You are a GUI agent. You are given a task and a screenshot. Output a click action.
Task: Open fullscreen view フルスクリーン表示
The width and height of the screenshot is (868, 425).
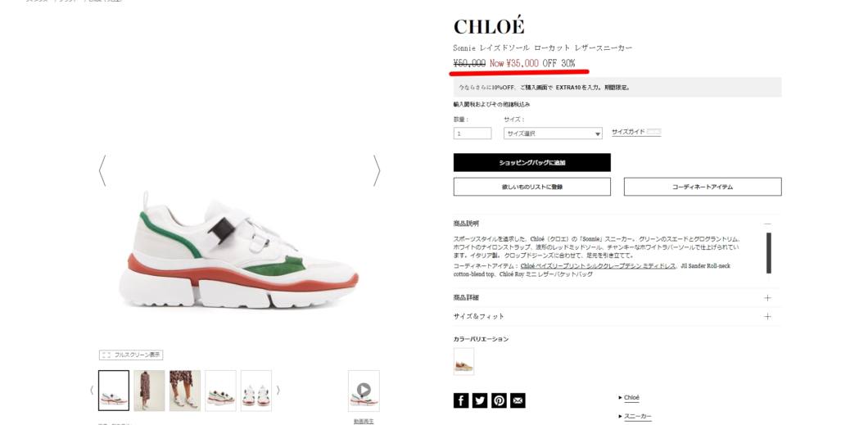(131, 355)
